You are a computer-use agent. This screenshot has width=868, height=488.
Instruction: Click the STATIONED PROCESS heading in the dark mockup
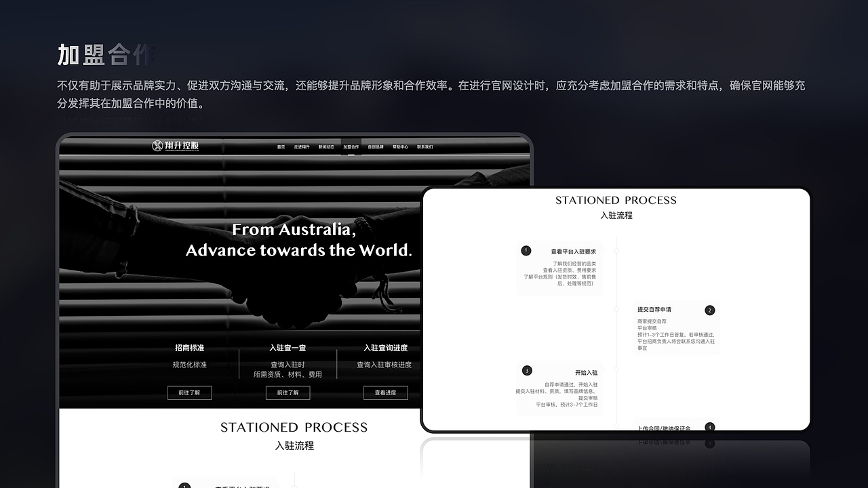tap(294, 427)
